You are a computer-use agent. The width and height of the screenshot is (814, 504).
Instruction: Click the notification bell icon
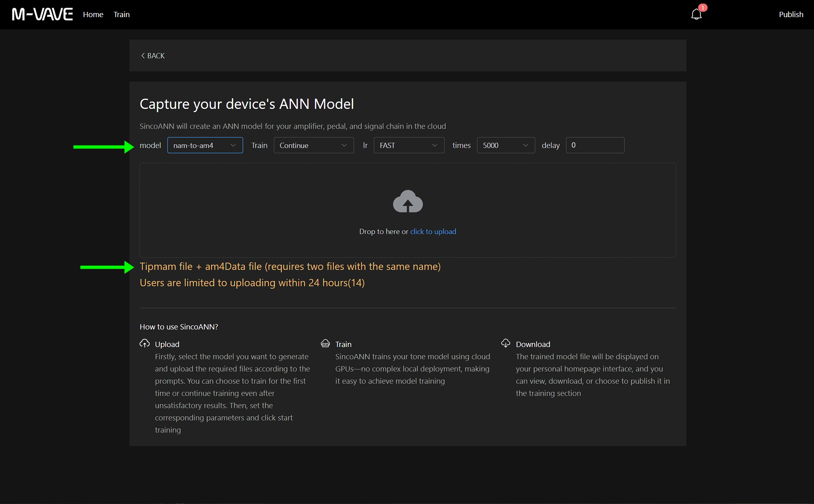point(696,15)
